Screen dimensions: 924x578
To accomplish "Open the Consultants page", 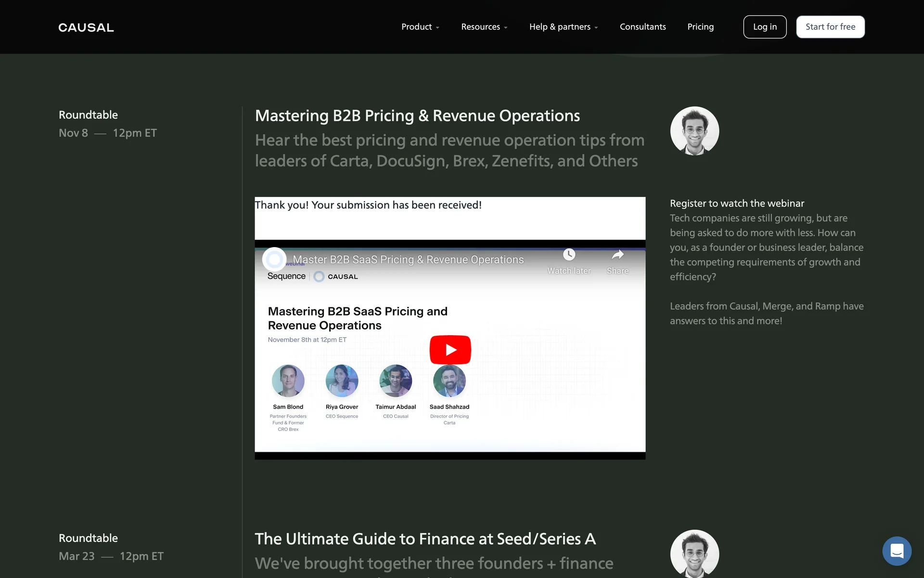I will point(642,27).
